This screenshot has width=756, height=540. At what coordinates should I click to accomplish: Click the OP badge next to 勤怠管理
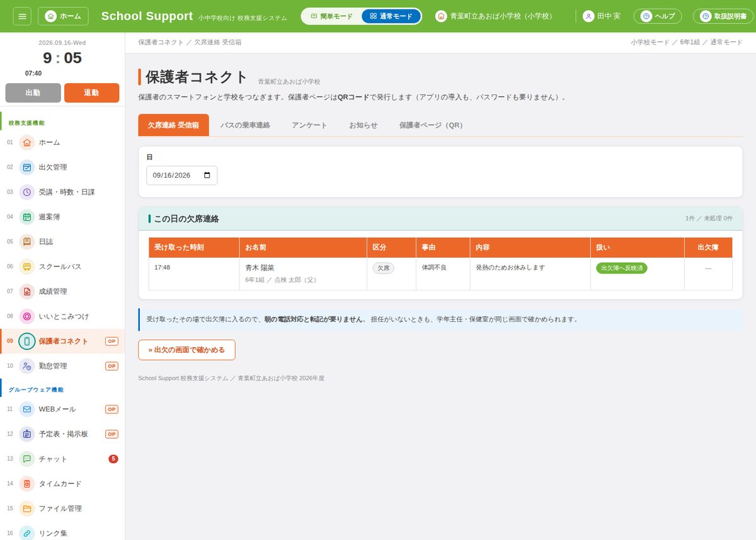pyautogui.click(x=112, y=366)
